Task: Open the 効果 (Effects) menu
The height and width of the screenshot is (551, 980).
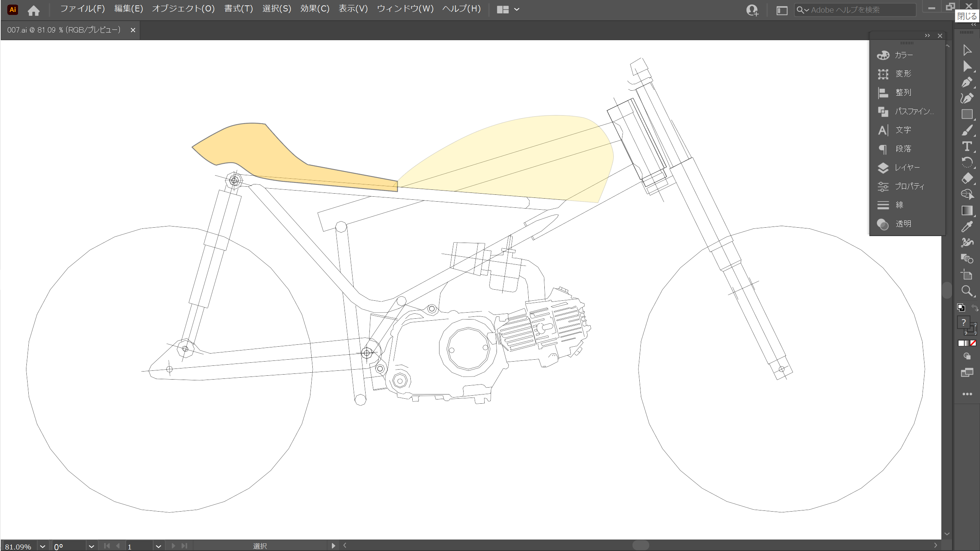Action: (314, 9)
